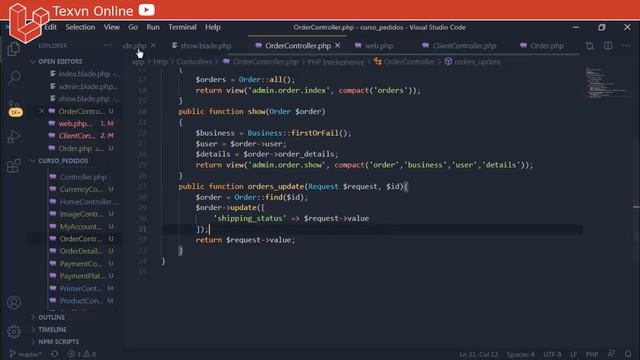Open MyAccount... file in tree
640x360 pixels.
coord(80,227)
